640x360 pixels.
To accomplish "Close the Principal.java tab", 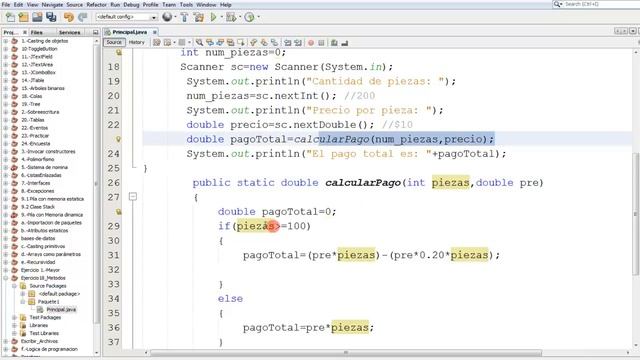I will tap(155, 32).
